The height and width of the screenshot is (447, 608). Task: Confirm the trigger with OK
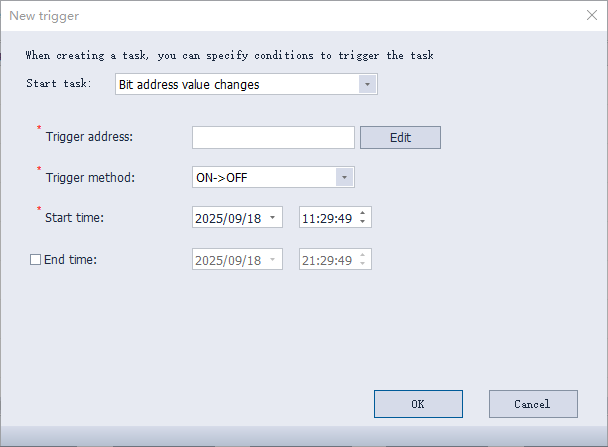coord(418,404)
